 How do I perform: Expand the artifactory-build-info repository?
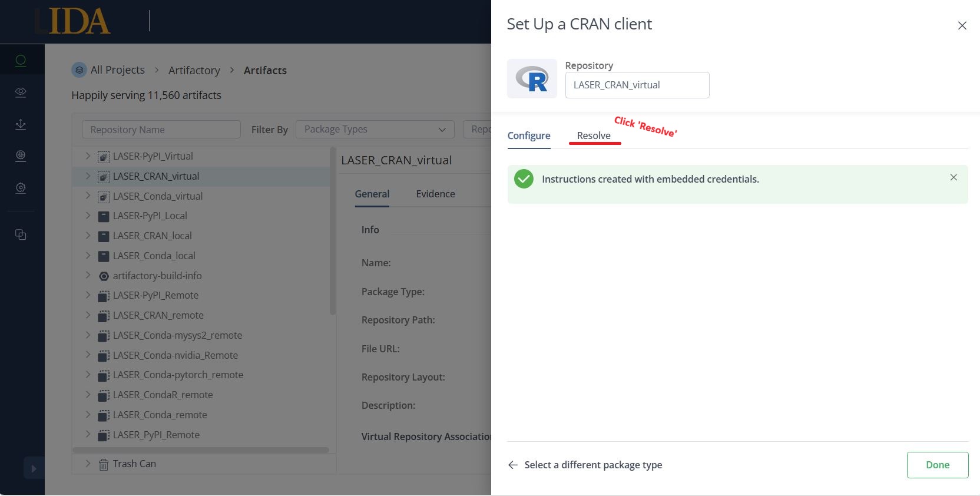pos(88,275)
